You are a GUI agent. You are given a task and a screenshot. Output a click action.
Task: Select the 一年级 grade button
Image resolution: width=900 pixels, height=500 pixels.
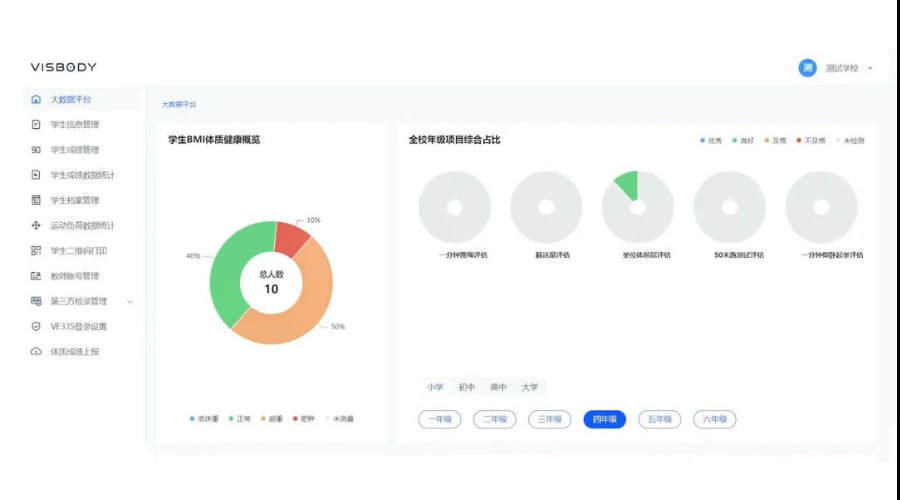[x=439, y=419]
